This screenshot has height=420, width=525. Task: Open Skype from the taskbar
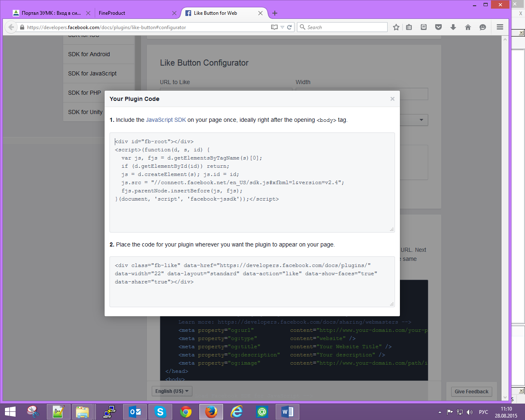pos(160,412)
